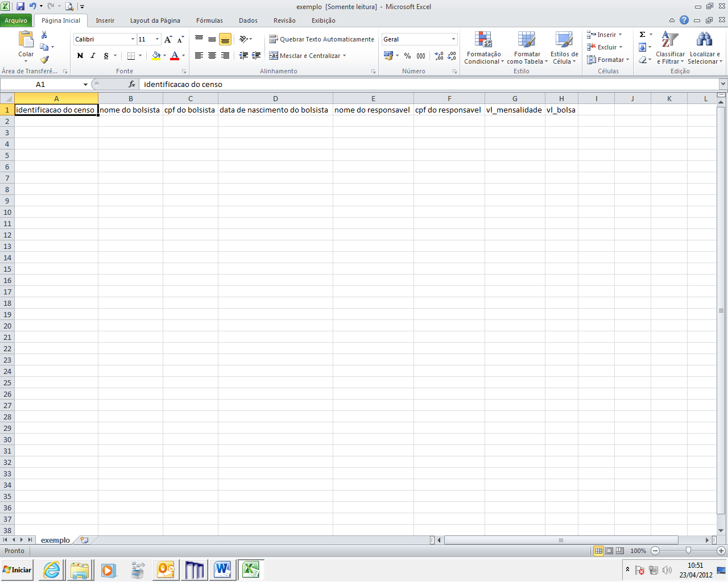Open the fill color dropdown arrow
The image size is (728, 582).
(x=165, y=56)
